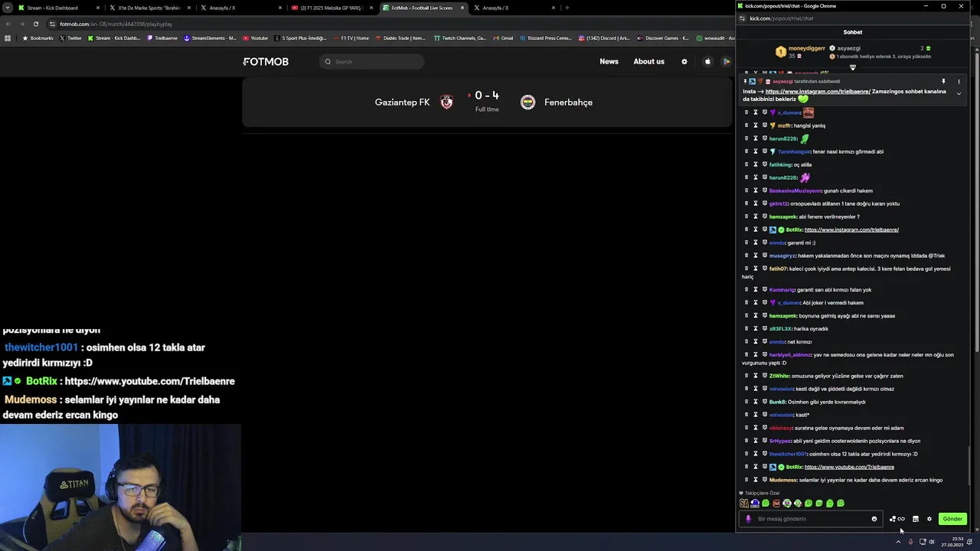
Task: Open F1 TV Home bookmark
Action: (x=351, y=38)
